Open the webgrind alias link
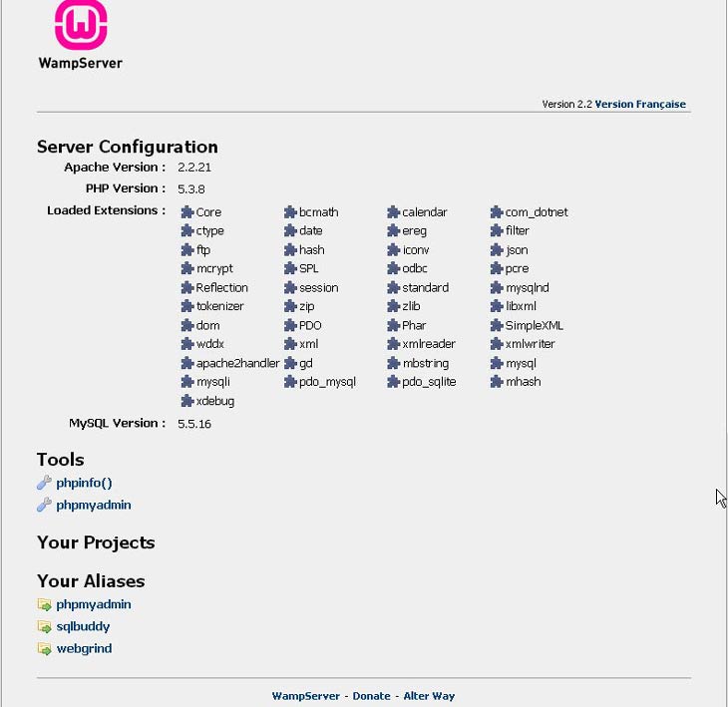Image resolution: width=728 pixels, height=707 pixels. coord(84,648)
